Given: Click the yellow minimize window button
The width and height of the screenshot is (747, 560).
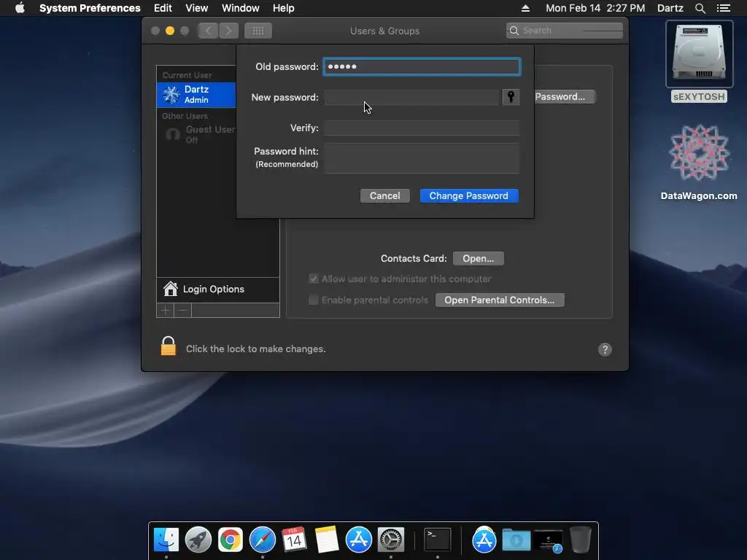Looking at the screenshot, I should point(169,31).
